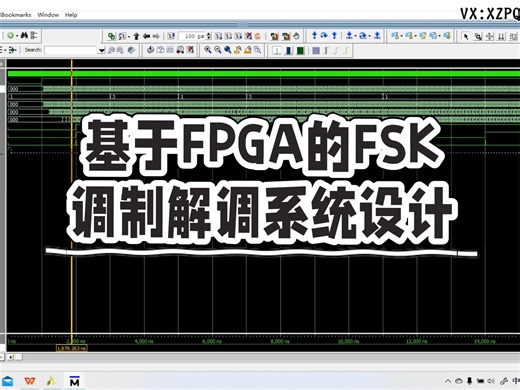The image size is (520, 390).
Task: Click the Run simulation icon
Action: click(218, 36)
